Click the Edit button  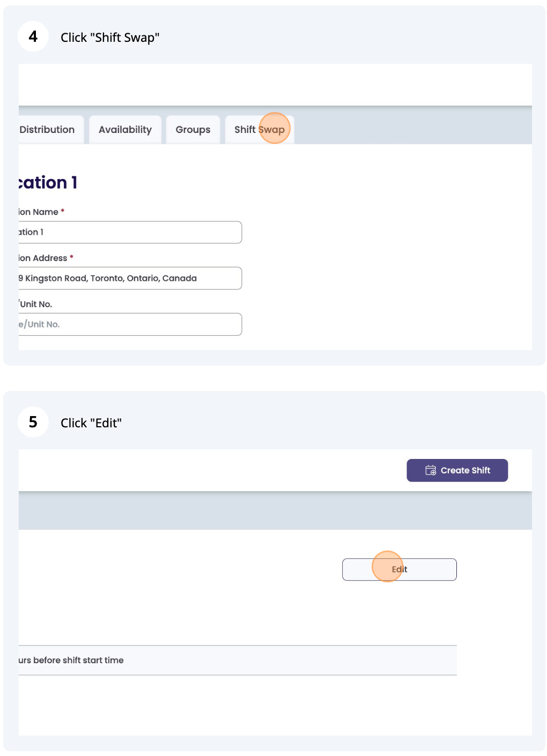point(399,569)
